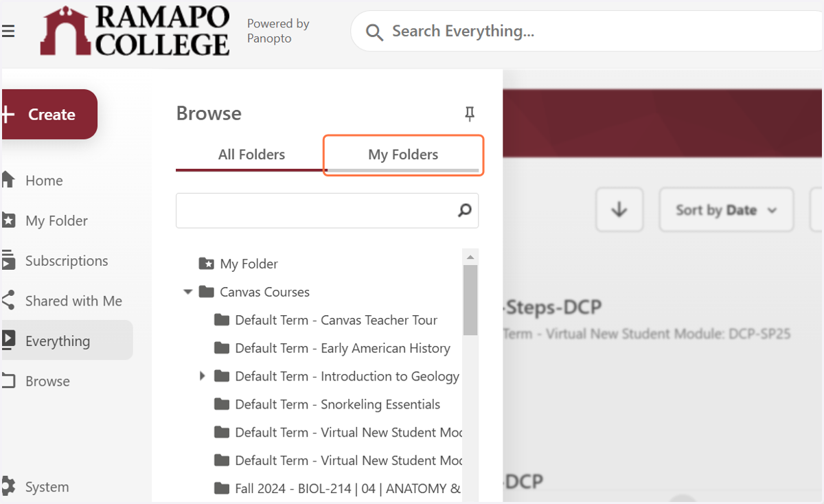This screenshot has height=504, width=824.
Task: Select the Canvas Courses folder
Action: [x=264, y=292]
